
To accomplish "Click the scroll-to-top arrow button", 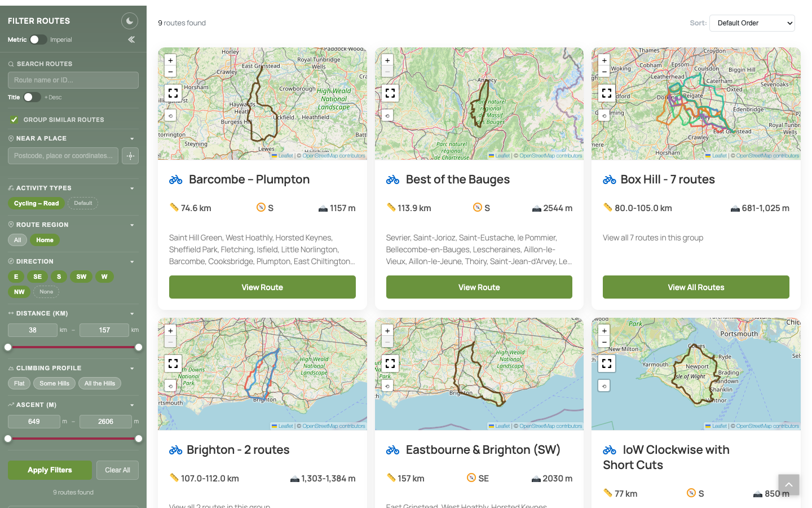I will pos(789,485).
